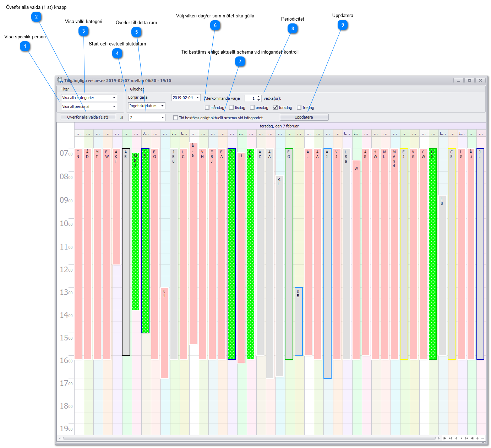Open the 'Börjar gälla' date picker 2019-02-04
The height and width of the screenshot is (448, 491).
[x=197, y=98]
